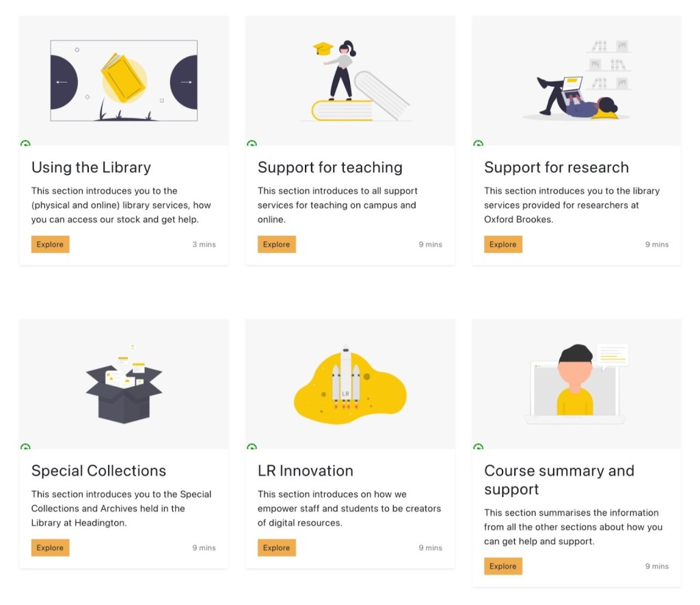Open Special Collections via its Explore button
Screen dimensions: 700x605
point(50,548)
